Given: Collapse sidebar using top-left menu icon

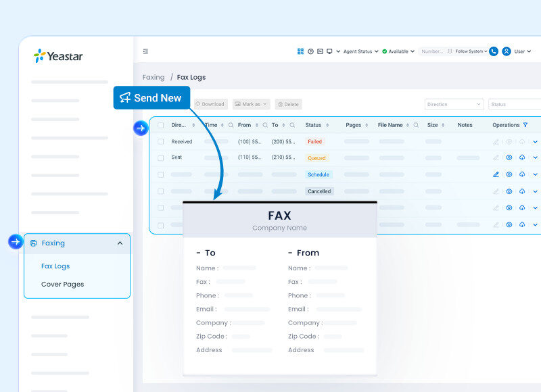Looking at the screenshot, I should coord(145,51).
